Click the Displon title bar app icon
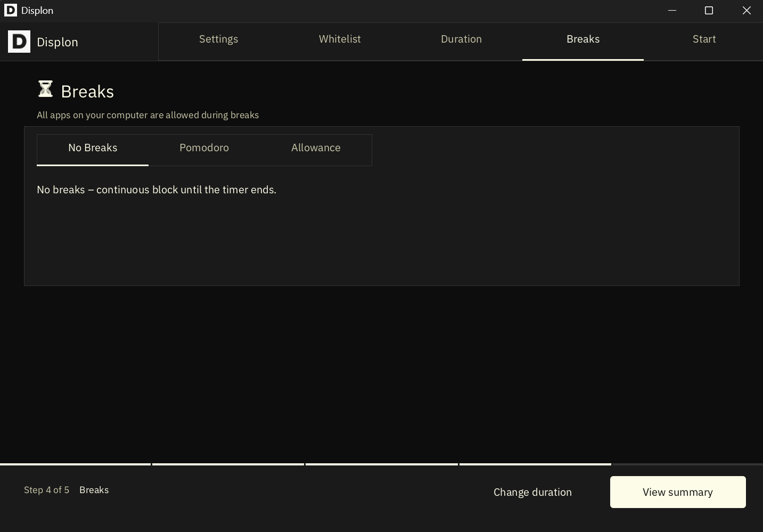Screen dimensions: 763x532 (11, 10)
